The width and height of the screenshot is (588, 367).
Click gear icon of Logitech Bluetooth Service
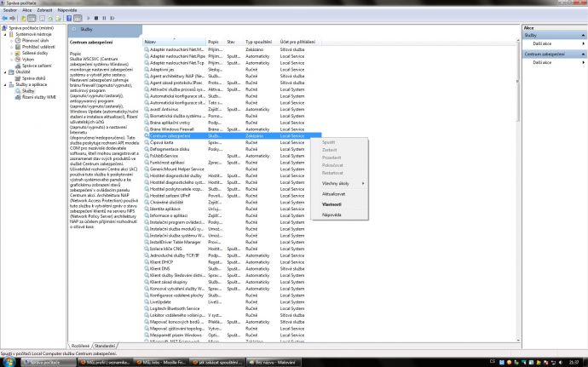coord(147,308)
